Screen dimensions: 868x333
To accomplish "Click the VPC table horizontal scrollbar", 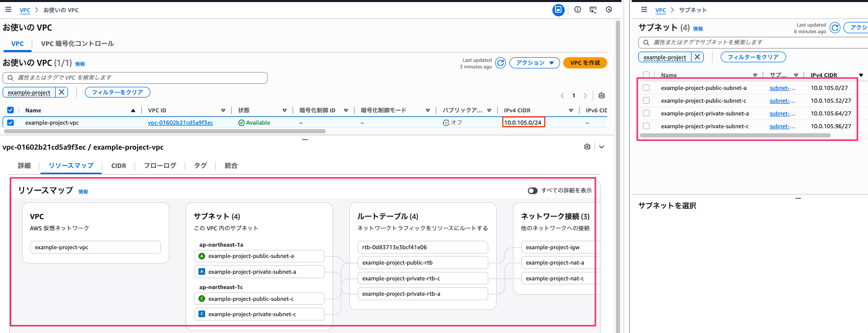I will (165, 131).
